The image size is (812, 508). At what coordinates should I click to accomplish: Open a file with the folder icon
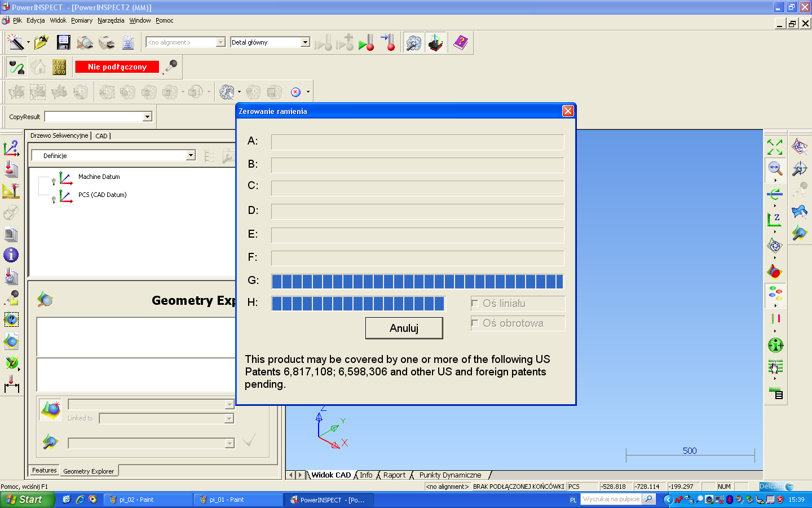(41, 42)
